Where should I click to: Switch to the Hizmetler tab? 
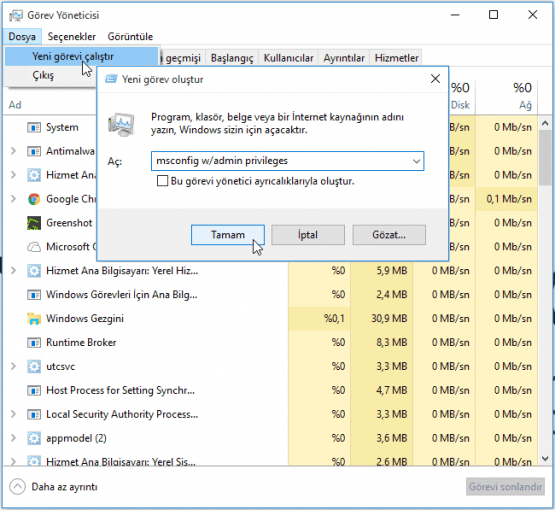(396, 58)
